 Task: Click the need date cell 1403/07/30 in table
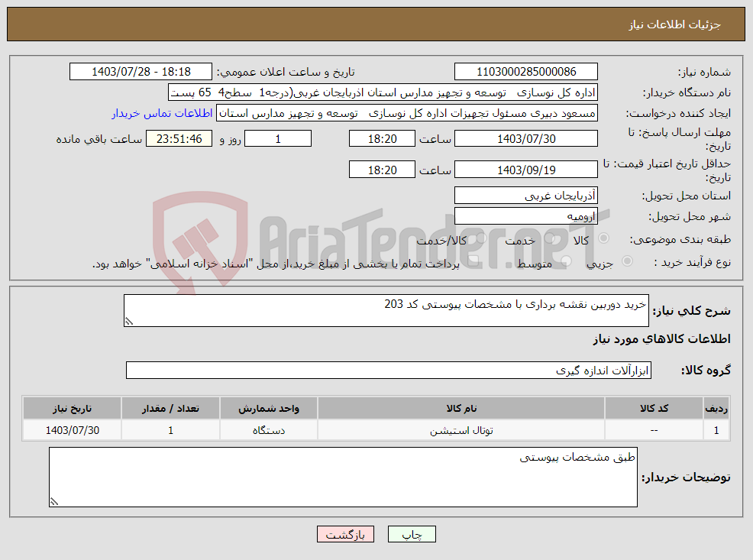click(x=72, y=430)
